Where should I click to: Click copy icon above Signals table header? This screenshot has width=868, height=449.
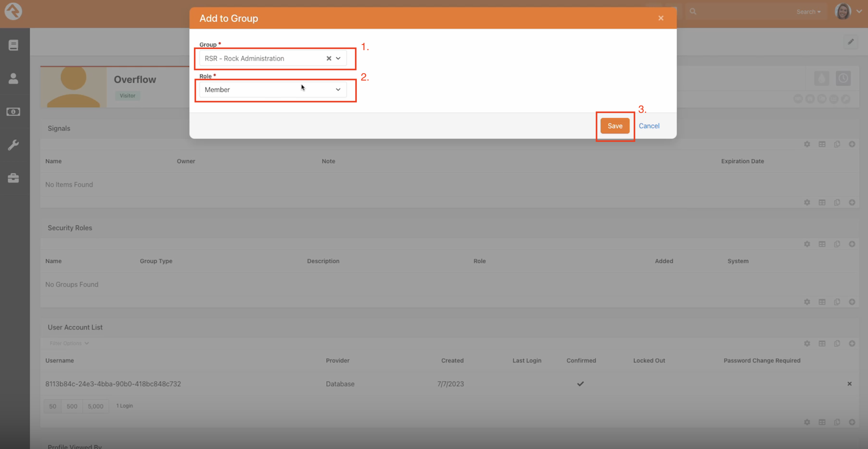(x=837, y=144)
